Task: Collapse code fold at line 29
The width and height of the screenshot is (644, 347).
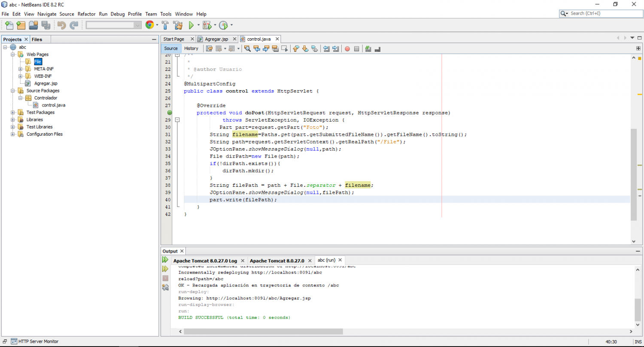Action: click(177, 120)
